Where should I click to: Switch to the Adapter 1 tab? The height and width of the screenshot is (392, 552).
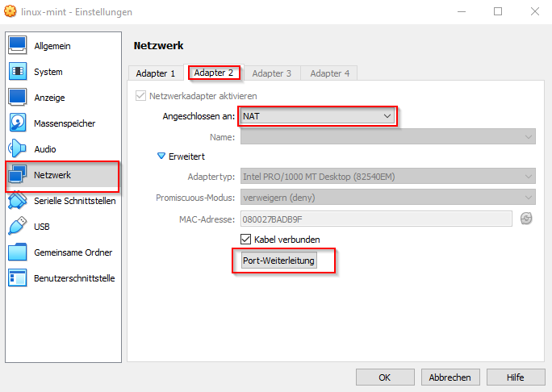point(155,73)
